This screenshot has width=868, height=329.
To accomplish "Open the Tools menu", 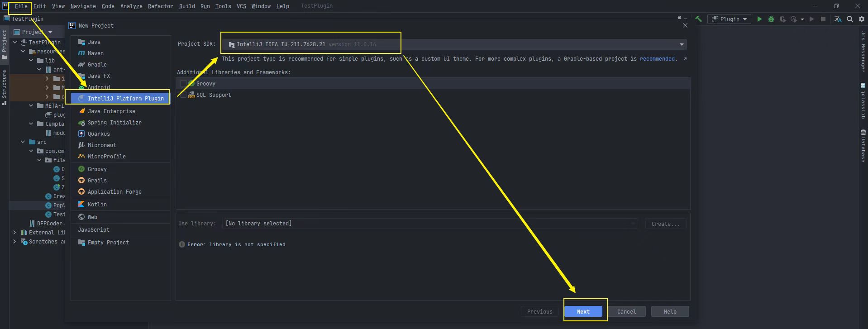I will coord(223,6).
